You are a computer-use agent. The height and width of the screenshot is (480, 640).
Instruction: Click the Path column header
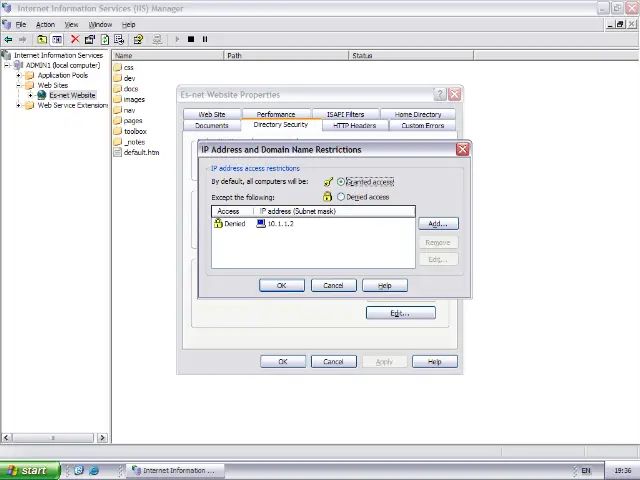tap(287, 56)
